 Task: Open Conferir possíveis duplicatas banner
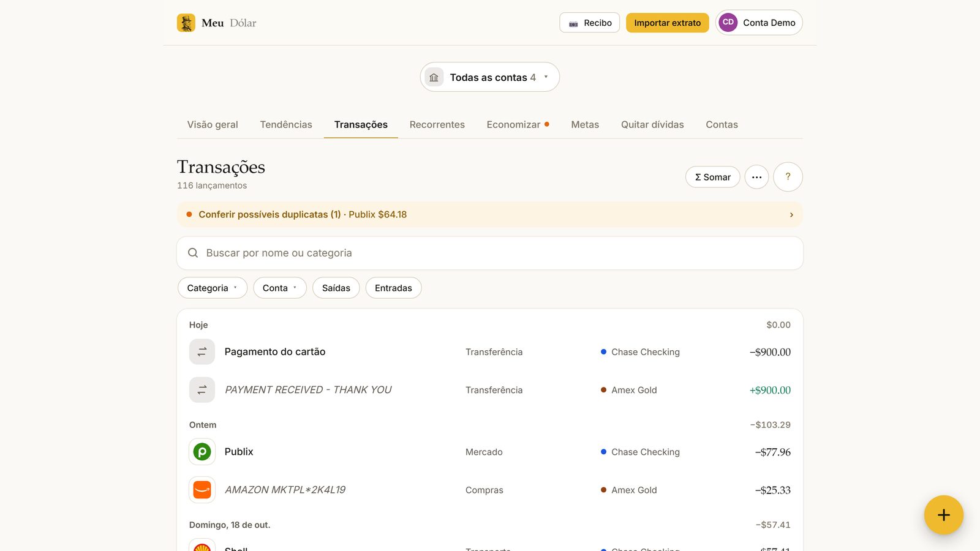click(489, 214)
